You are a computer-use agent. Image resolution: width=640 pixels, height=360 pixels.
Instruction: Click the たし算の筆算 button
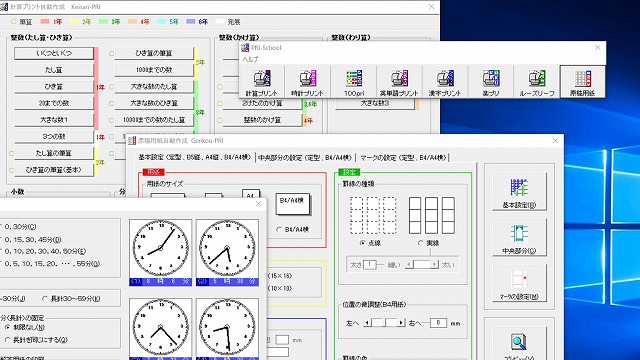(54, 153)
